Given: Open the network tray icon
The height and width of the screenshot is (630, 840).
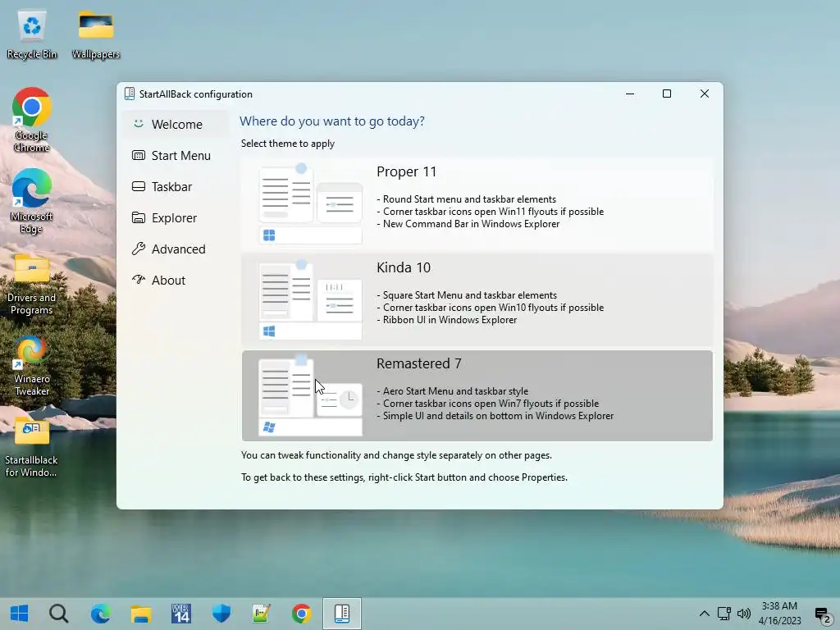Looking at the screenshot, I should [724, 614].
